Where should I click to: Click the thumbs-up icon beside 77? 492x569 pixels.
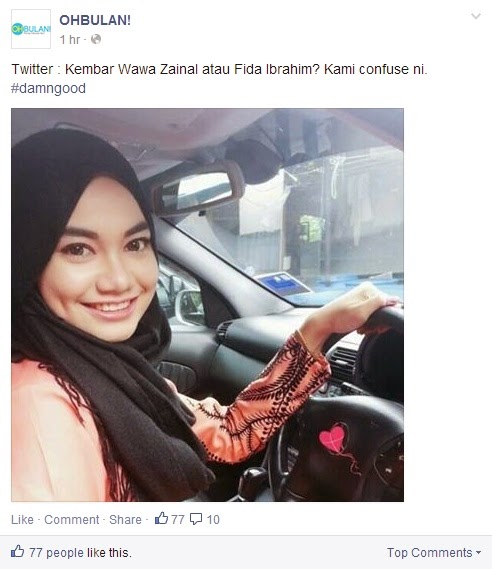(x=161, y=518)
